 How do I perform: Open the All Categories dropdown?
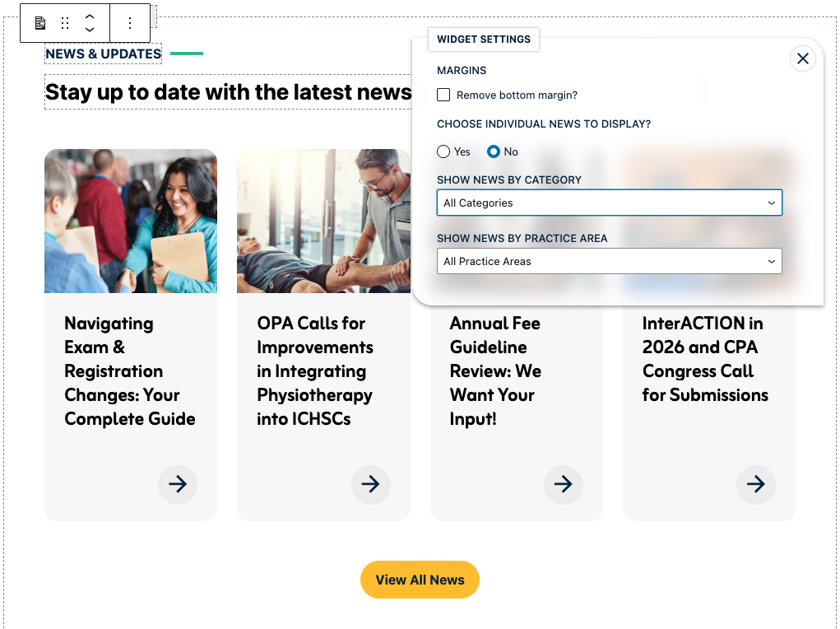coord(609,203)
